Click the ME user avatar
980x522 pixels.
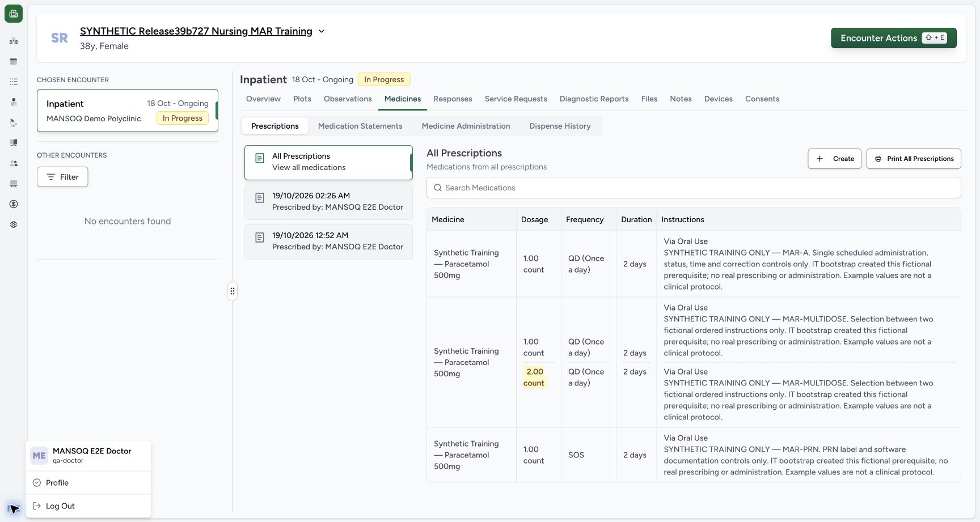[x=39, y=456]
